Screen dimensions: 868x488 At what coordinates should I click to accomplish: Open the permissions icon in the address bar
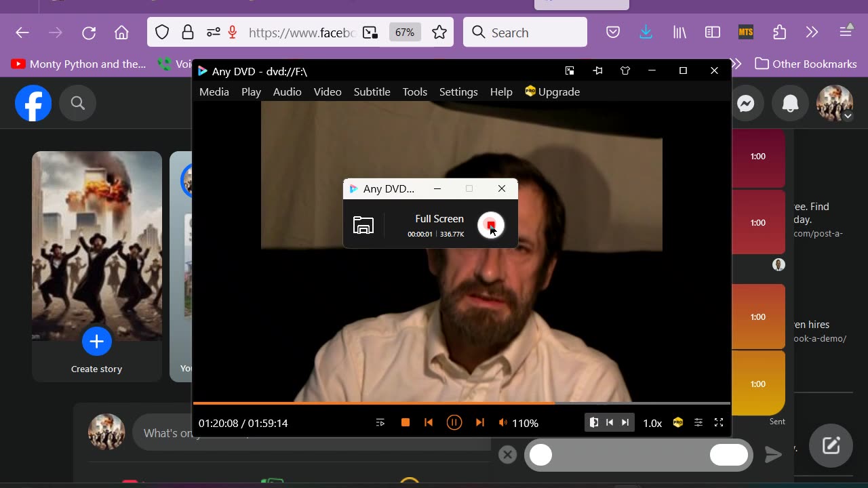pos(213,33)
